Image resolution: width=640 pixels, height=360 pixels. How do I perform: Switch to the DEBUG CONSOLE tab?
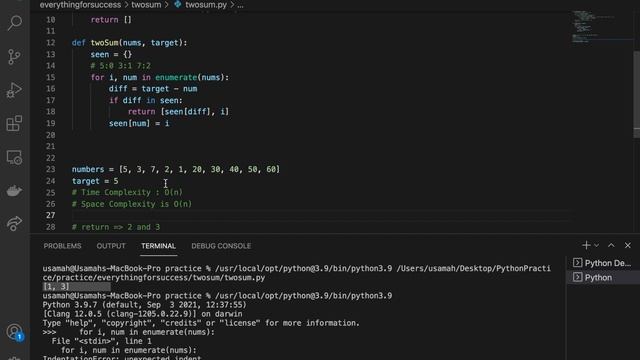(221, 246)
